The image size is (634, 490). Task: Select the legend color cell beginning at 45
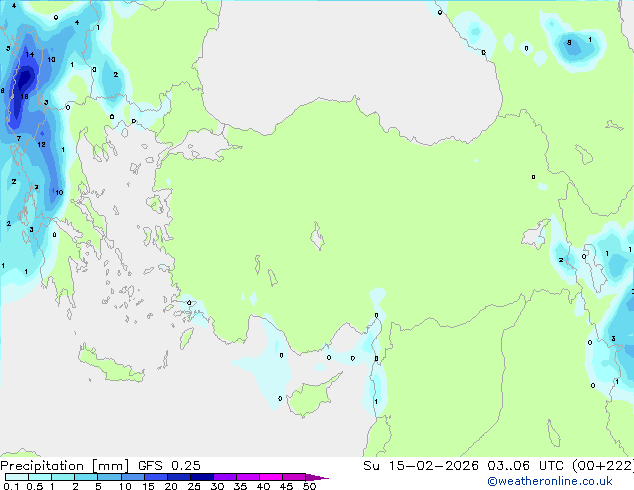click(294, 477)
